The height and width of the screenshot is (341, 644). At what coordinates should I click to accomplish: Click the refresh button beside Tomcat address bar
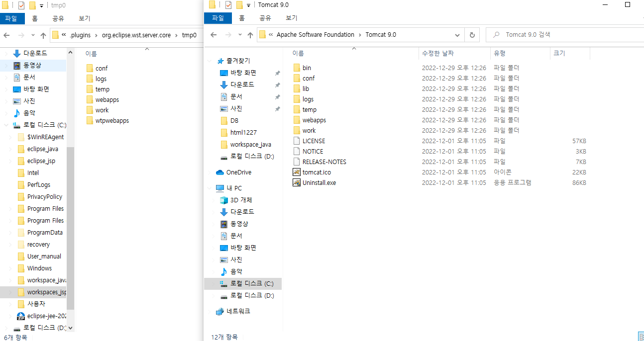472,35
